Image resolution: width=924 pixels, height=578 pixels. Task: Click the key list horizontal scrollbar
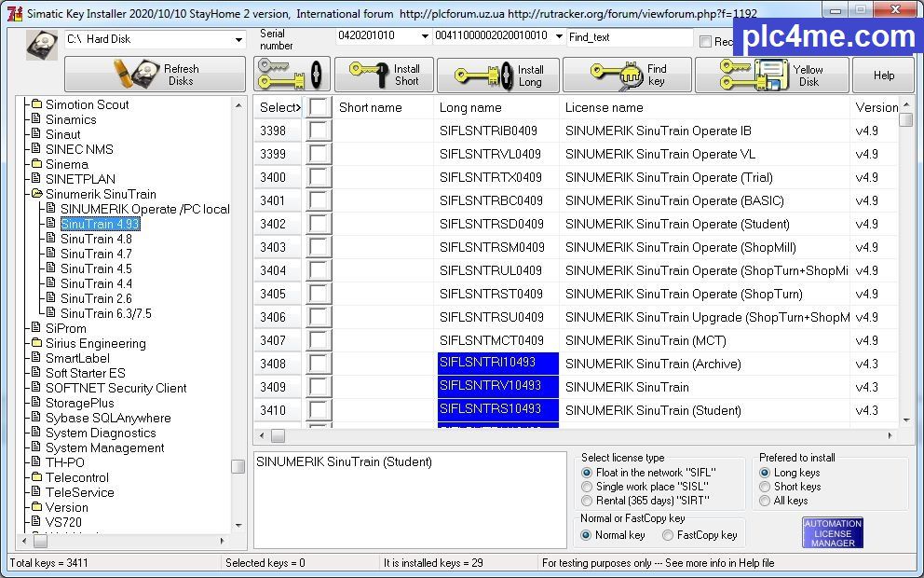(577, 435)
